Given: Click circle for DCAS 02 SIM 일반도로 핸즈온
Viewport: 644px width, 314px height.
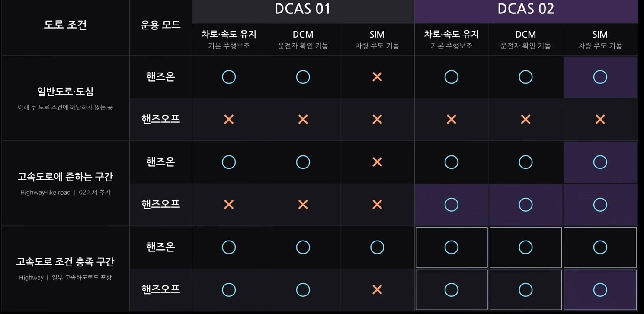Looking at the screenshot, I should tap(600, 77).
